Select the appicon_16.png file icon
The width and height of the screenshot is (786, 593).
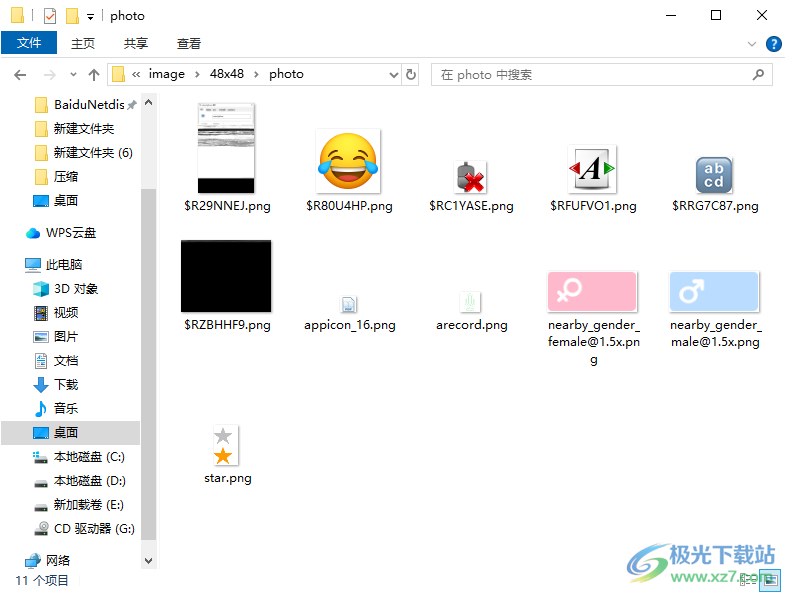pos(349,304)
